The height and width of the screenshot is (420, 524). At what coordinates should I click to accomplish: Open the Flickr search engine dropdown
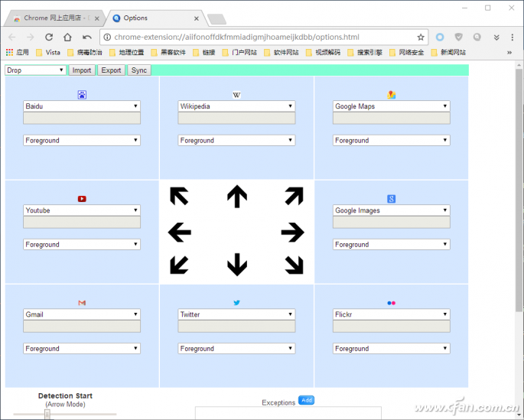point(392,314)
